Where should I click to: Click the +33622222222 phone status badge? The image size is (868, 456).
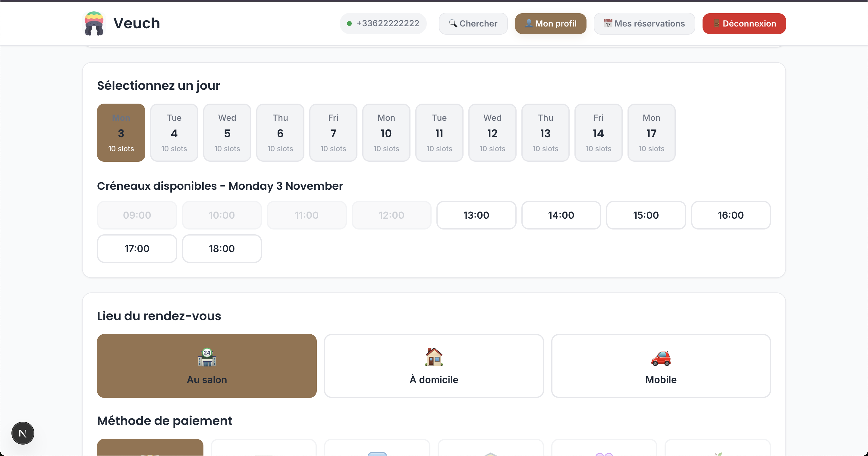click(x=383, y=23)
